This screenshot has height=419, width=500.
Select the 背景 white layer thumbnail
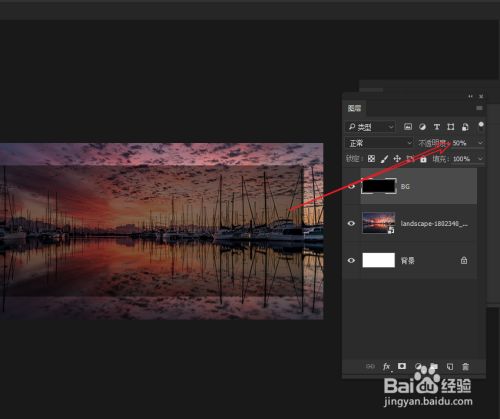379,260
